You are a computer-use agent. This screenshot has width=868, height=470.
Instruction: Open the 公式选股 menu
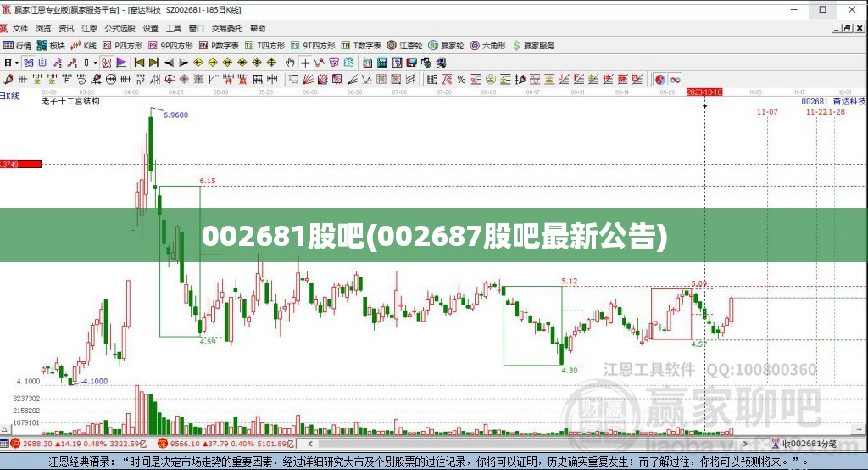coord(120,28)
